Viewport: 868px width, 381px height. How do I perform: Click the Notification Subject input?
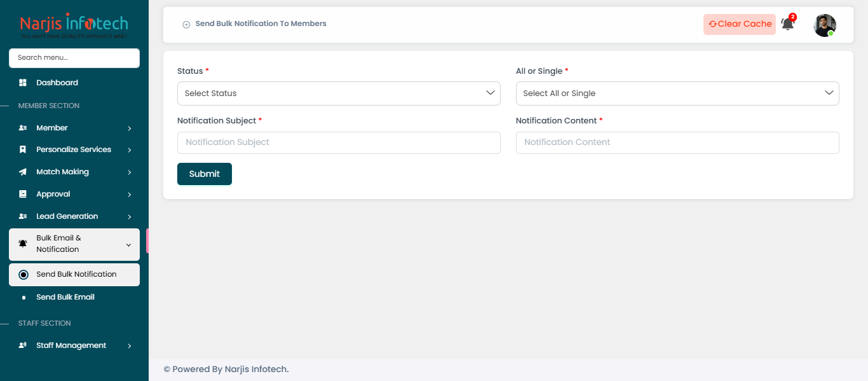(339, 142)
